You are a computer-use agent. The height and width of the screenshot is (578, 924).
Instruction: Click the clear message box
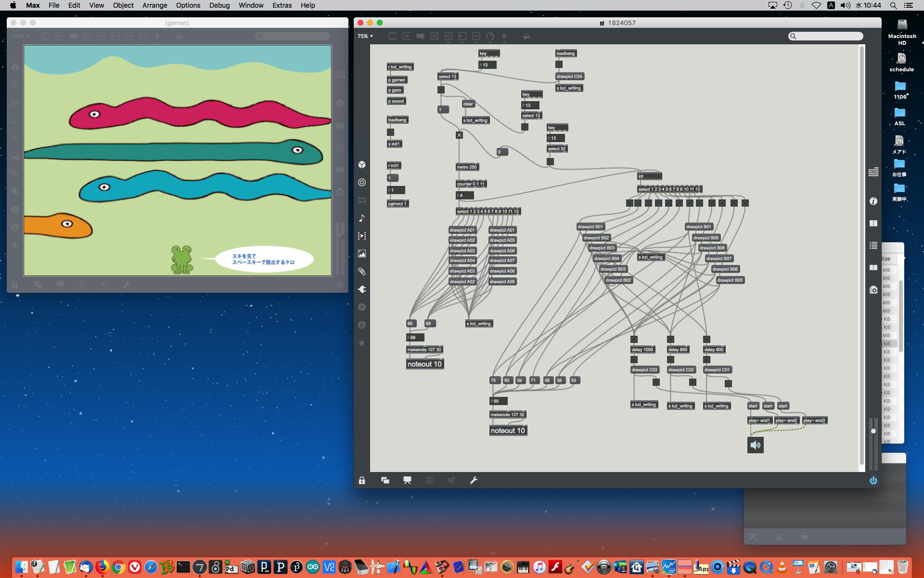point(468,104)
